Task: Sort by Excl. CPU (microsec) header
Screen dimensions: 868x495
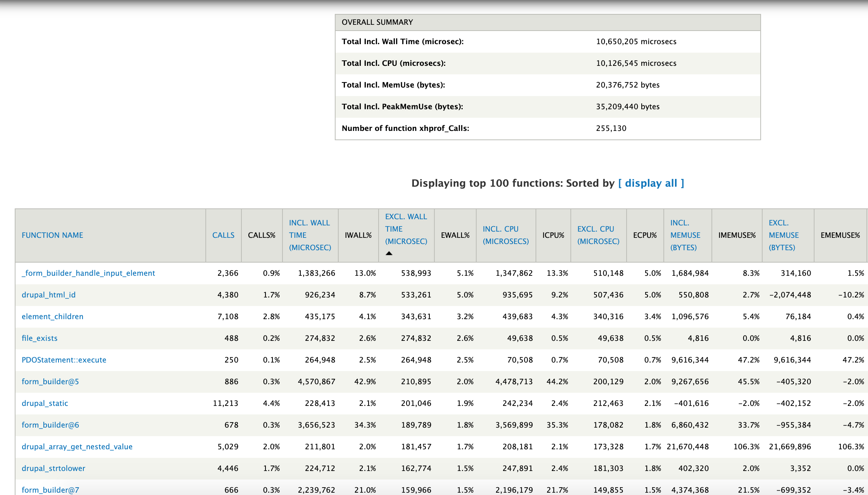Action: [x=598, y=235]
